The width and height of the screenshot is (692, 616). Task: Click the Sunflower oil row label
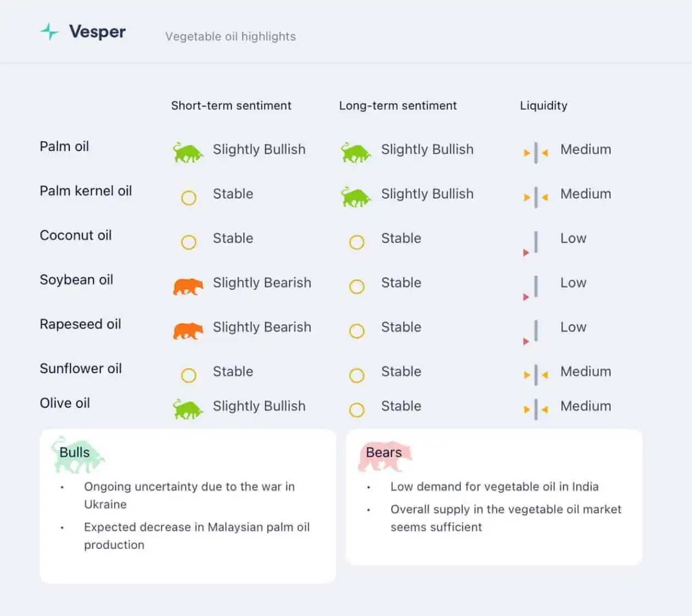click(x=81, y=368)
